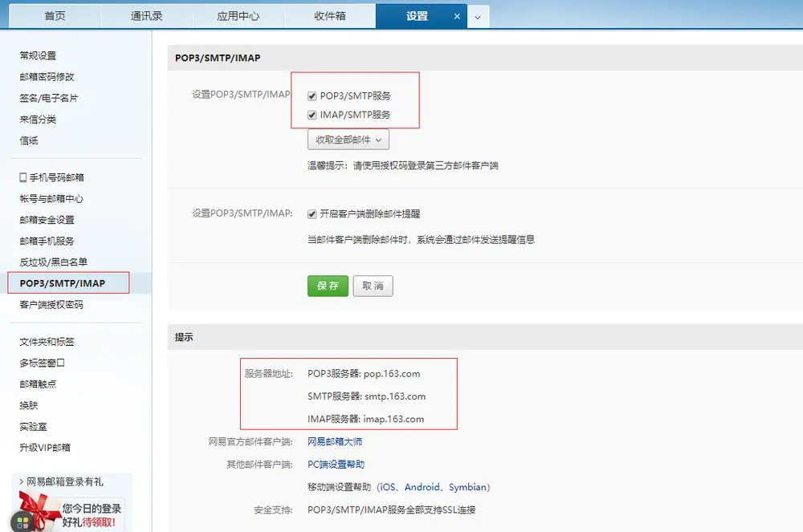Toggle 开启客户端删除邮件提醒 option
The image size is (803, 532).
point(312,213)
